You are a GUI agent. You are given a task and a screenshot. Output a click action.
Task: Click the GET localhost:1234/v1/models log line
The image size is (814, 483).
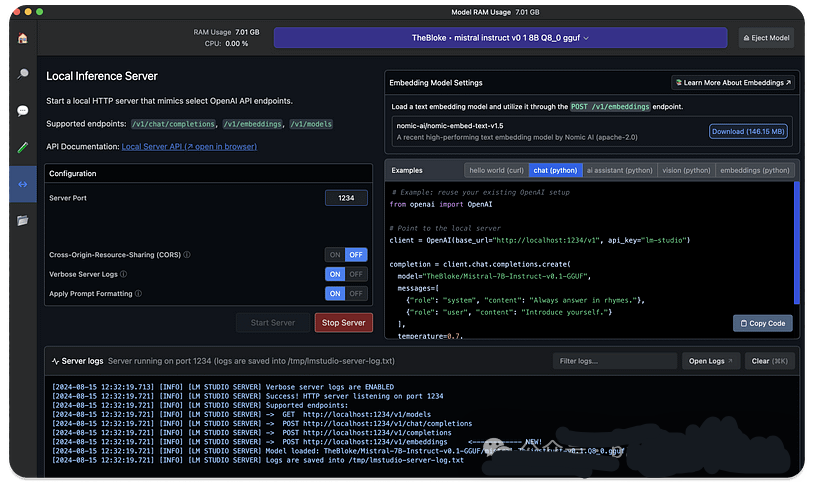(x=241, y=414)
